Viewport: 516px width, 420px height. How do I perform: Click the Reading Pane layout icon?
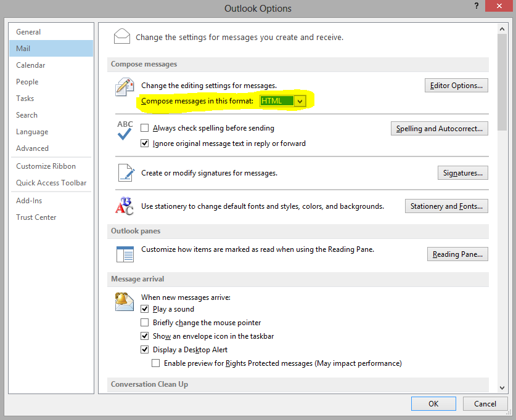[125, 254]
